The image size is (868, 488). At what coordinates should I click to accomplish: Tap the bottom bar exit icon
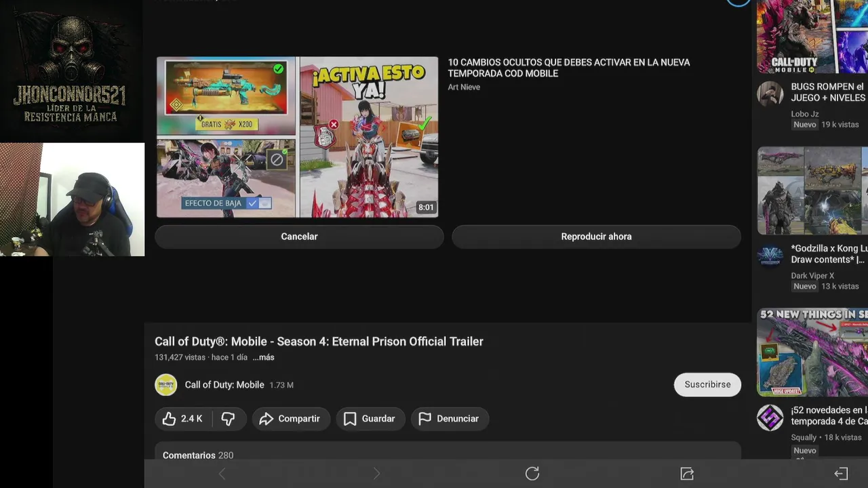[x=841, y=474]
